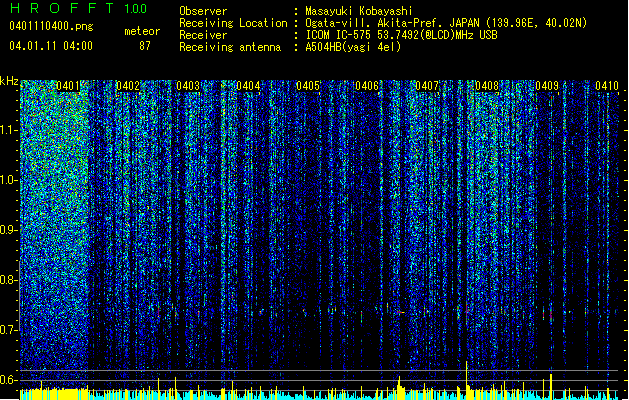
Task: Click the 0407 time marker
Action: pos(427,86)
